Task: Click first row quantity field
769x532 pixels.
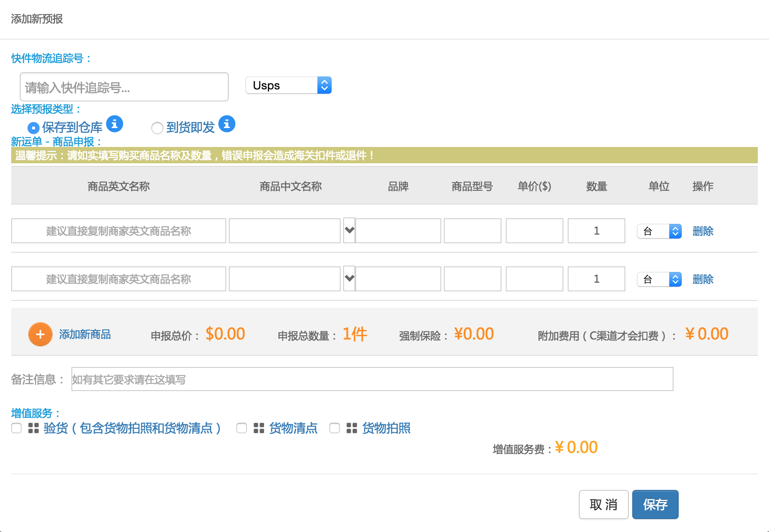Action: (597, 231)
